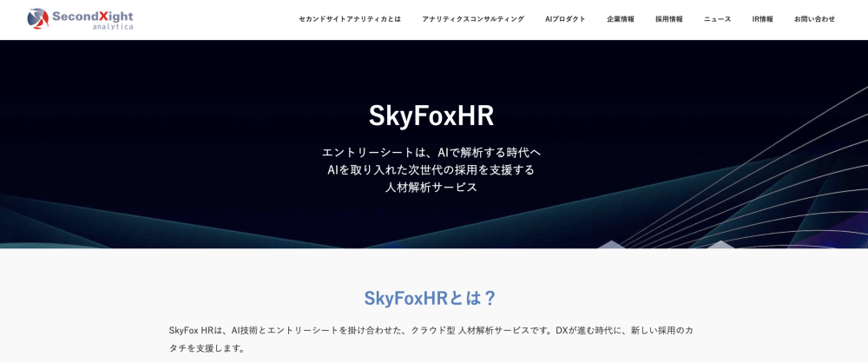868x363 pixels.
Task: Click text 人材解析サービス in the hero banner
Action: click(431, 188)
